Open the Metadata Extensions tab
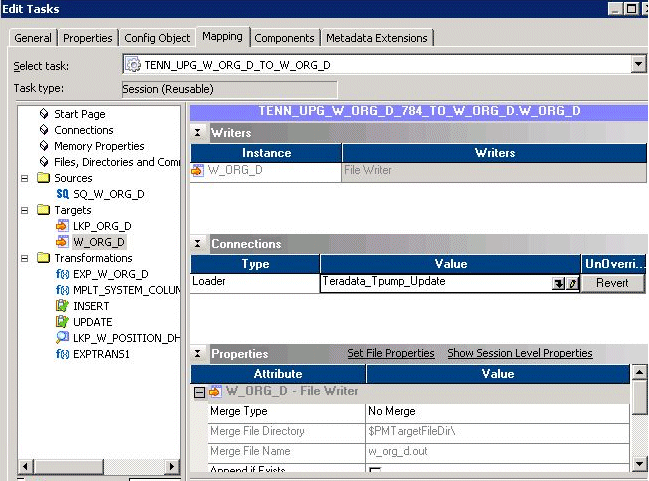 (377, 38)
